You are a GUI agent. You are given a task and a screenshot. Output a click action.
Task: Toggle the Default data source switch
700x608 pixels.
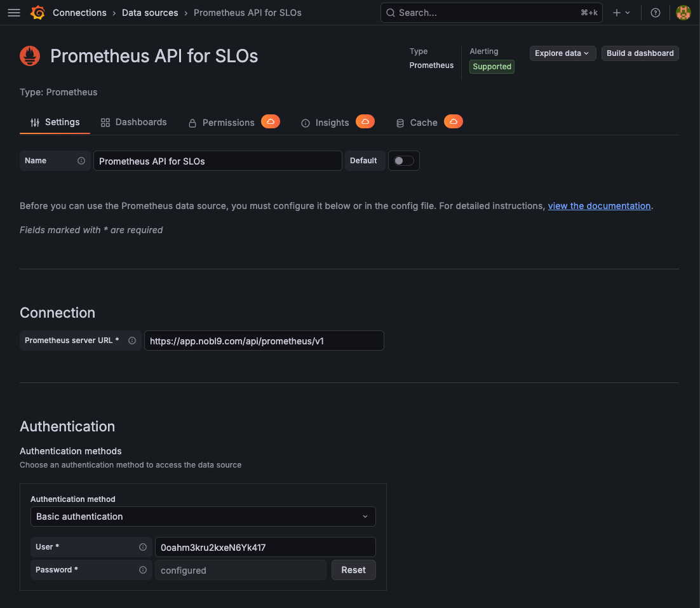pos(403,161)
